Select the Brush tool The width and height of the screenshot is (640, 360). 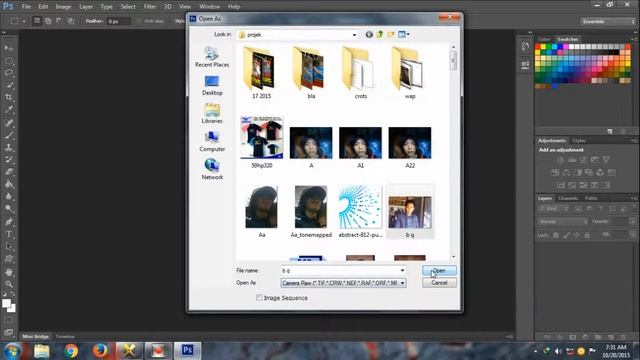9,135
